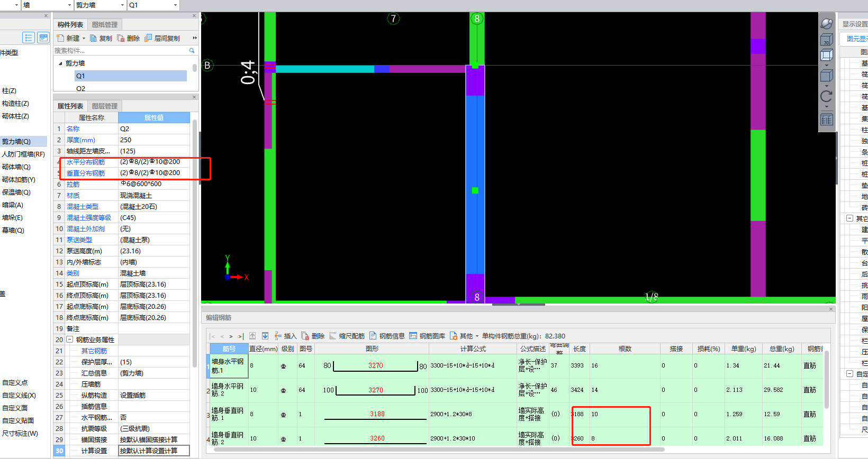868x459 pixels.
Task: Open the display settings checklist icon
Action: pyautogui.click(x=827, y=120)
